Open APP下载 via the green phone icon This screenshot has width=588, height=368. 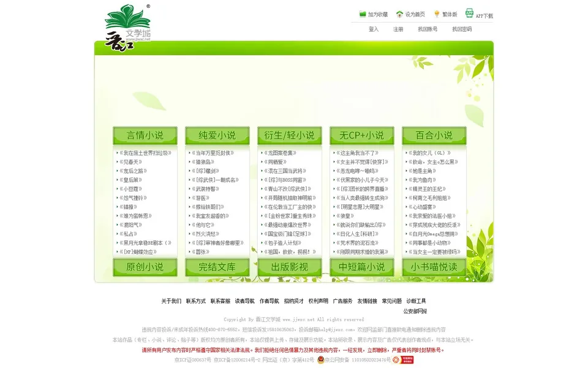[469, 13]
